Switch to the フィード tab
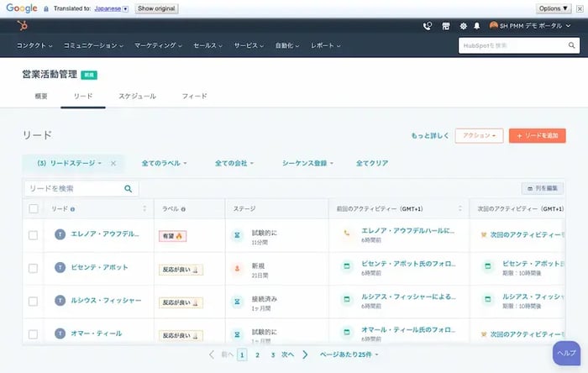Image resolution: width=588 pixels, height=373 pixels. [194, 97]
